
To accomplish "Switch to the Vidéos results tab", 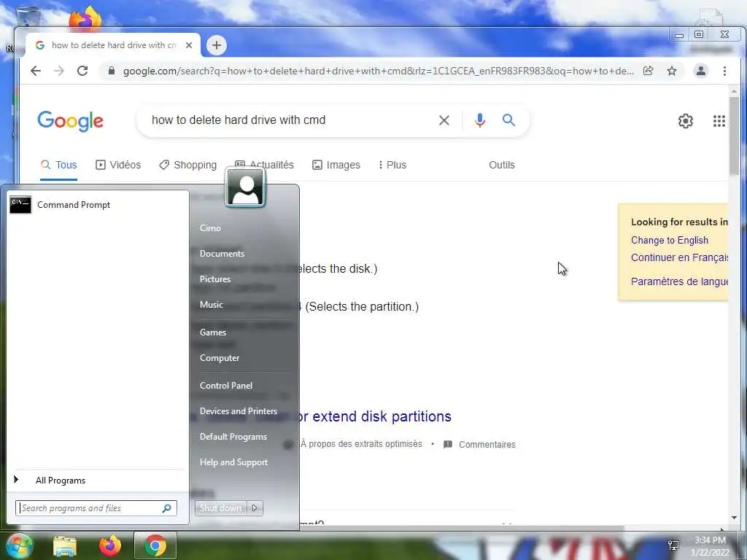I will [x=118, y=165].
